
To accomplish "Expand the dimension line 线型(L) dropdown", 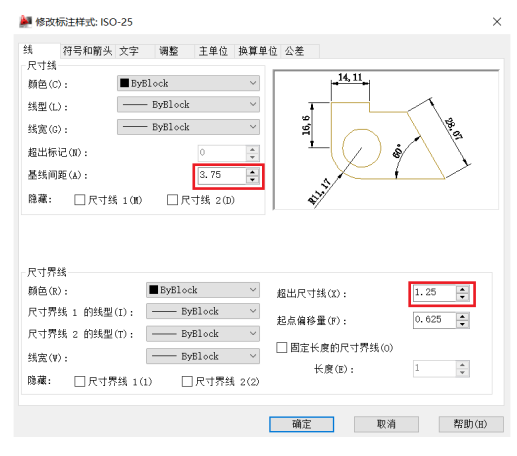I will (x=188, y=105).
